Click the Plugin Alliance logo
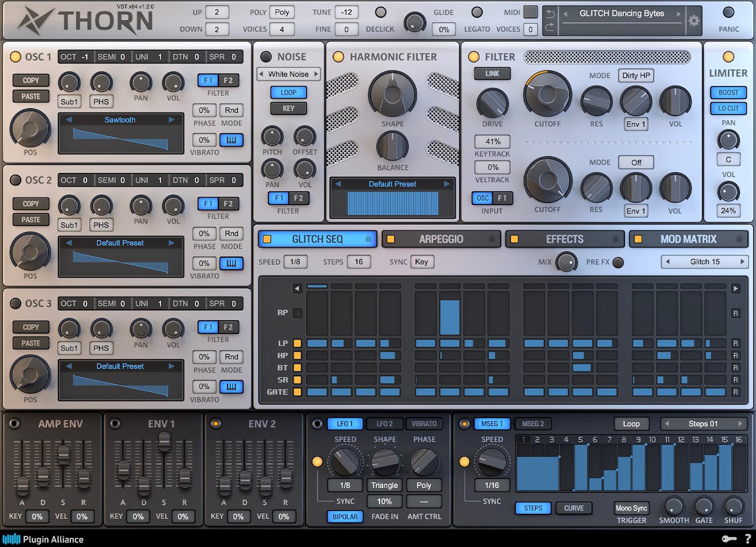The width and height of the screenshot is (756, 547). [x=43, y=540]
